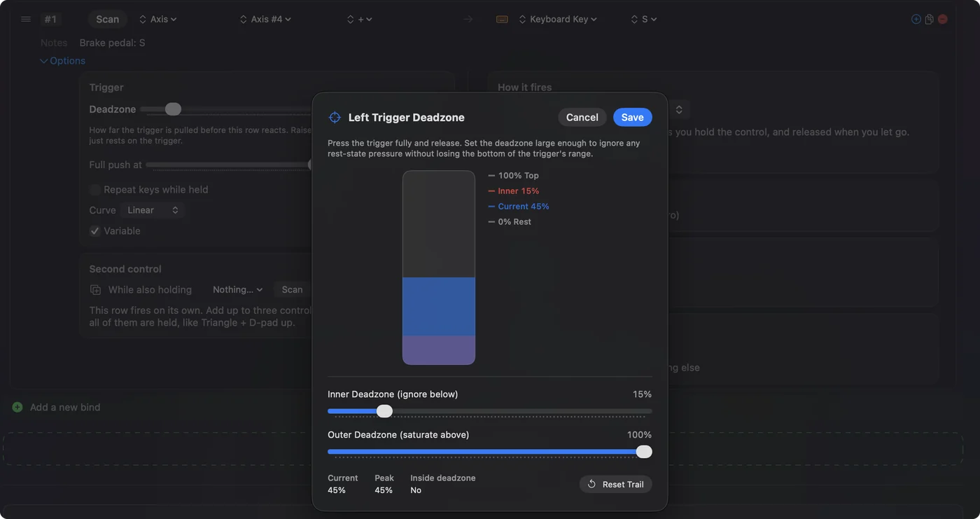980x519 pixels.
Task: Open the Curve Linear dropdown
Action: (x=153, y=210)
